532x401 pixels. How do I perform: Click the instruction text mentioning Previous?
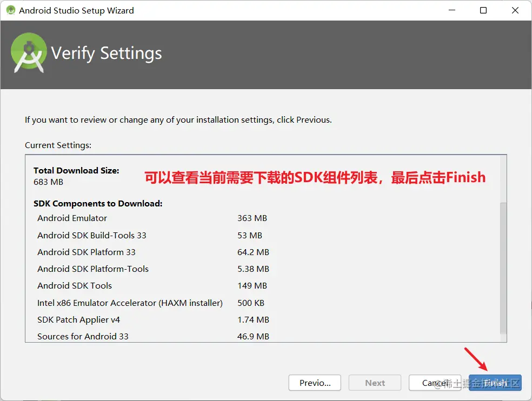coord(178,120)
